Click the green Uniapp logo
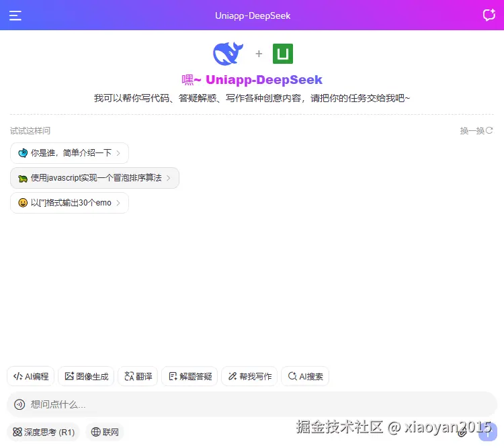504x448 pixels. click(282, 54)
